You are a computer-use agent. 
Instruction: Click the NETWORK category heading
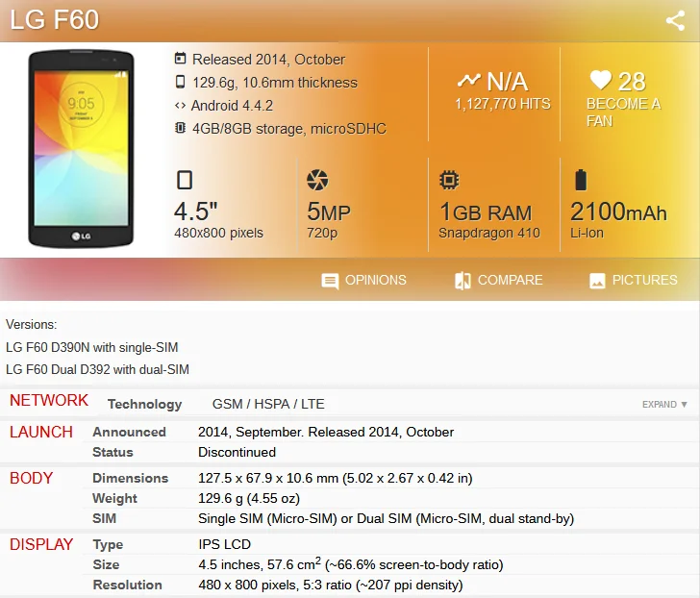pyautogui.click(x=49, y=400)
